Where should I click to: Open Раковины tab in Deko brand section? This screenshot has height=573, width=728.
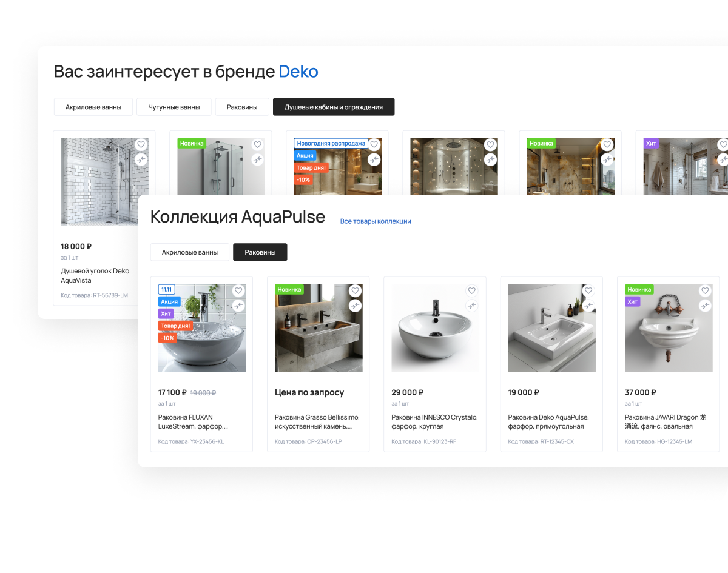[242, 107]
